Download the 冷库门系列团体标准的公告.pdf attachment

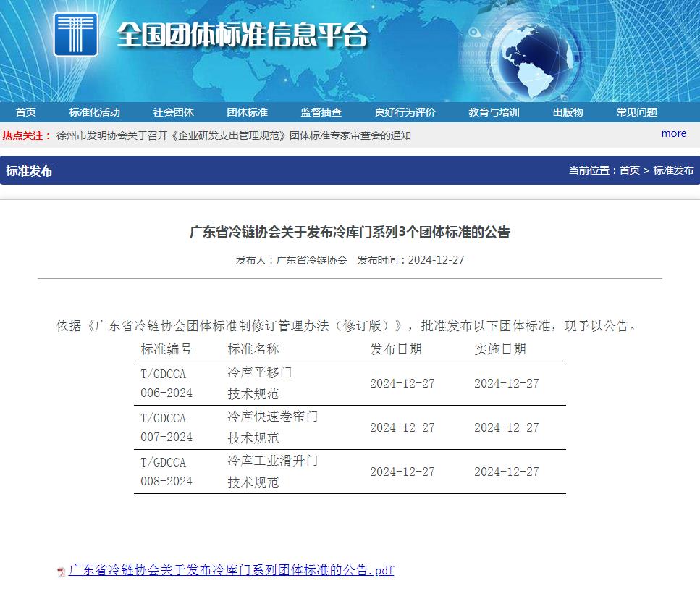pos(231,570)
